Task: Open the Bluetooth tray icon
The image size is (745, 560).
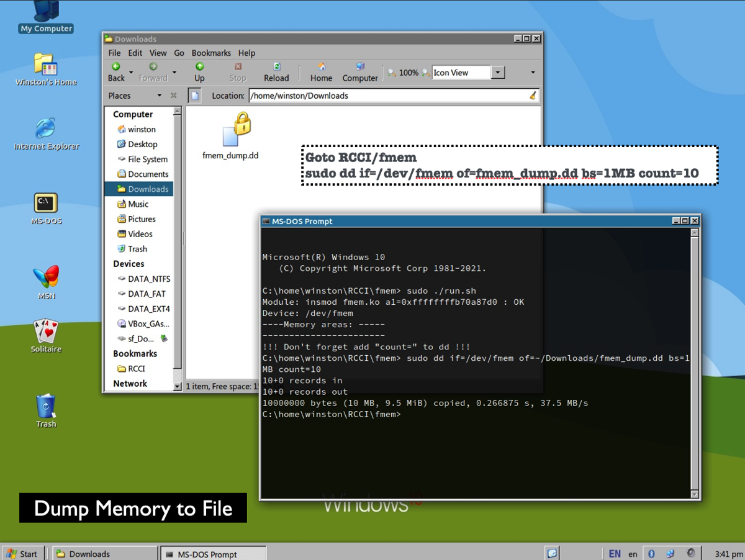Action: click(651, 553)
